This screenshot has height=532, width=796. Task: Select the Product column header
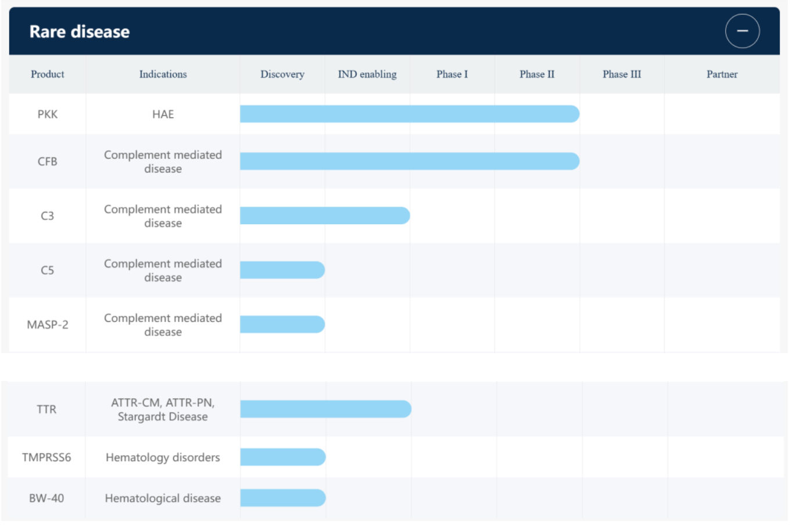point(47,74)
